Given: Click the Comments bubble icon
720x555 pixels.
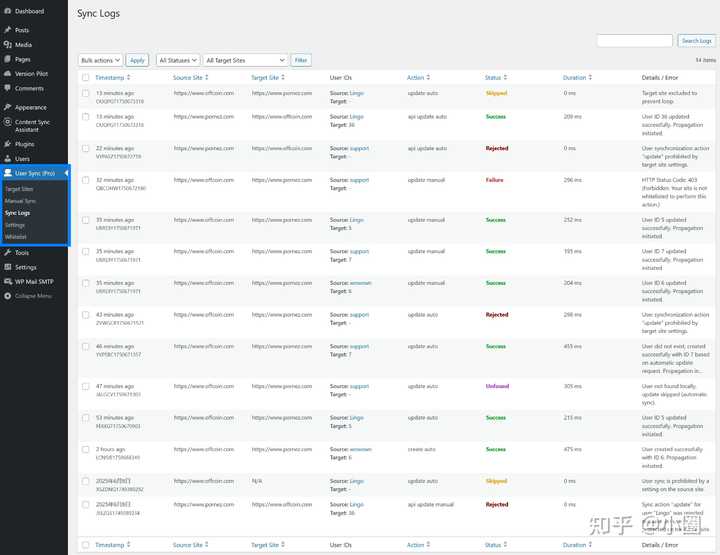Looking at the screenshot, I should (x=8, y=88).
